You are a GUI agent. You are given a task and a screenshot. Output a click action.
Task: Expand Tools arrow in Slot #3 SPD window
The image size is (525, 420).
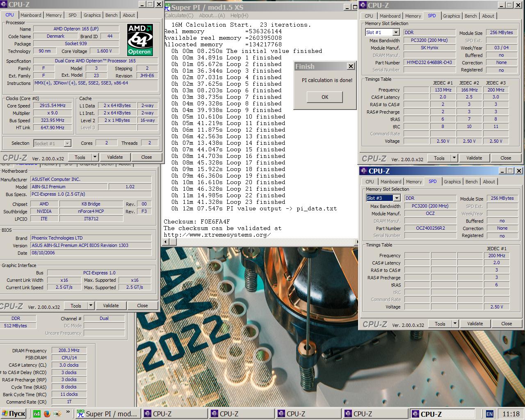click(x=455, y=324)
